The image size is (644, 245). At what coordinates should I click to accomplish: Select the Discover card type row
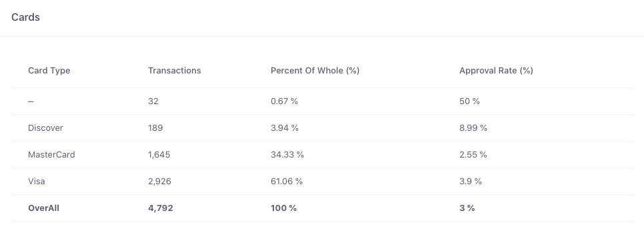pos(322,128)
